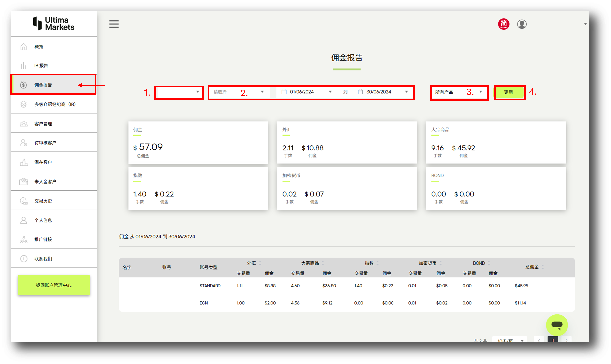Click the green 更新 button

(x=509, y=92)
